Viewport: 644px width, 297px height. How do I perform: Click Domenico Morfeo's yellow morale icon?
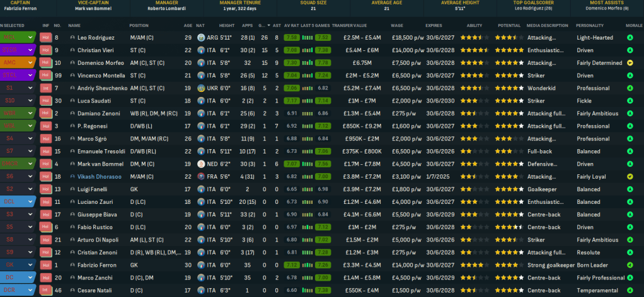point(630,63)
